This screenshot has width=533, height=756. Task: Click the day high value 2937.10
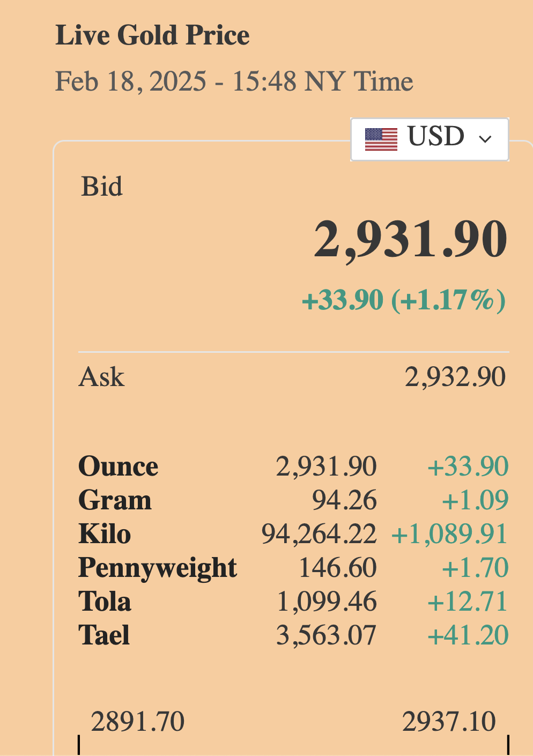(449, 722)
